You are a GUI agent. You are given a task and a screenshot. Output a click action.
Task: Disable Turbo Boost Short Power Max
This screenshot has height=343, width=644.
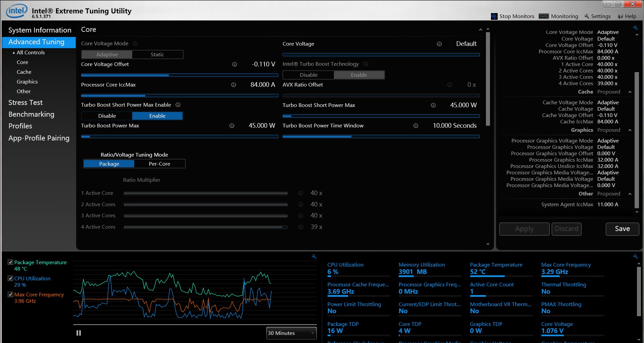pyautogui.click(x=107, y=116)
